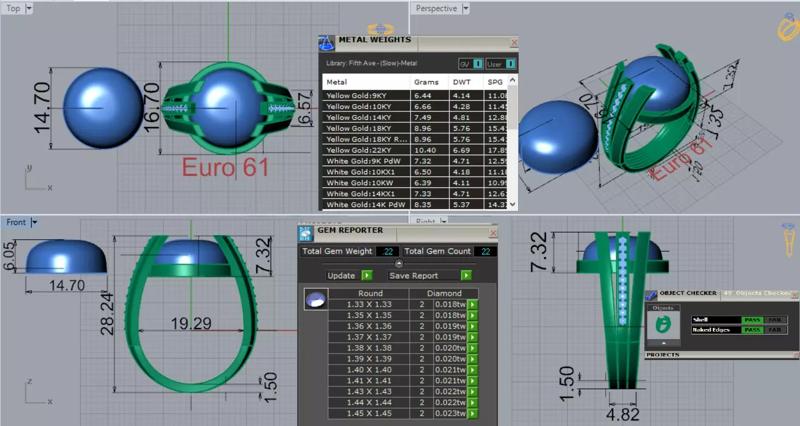Select the Perspective viewport label
Screen dimensions: 800x426
[x=436, y=8]
